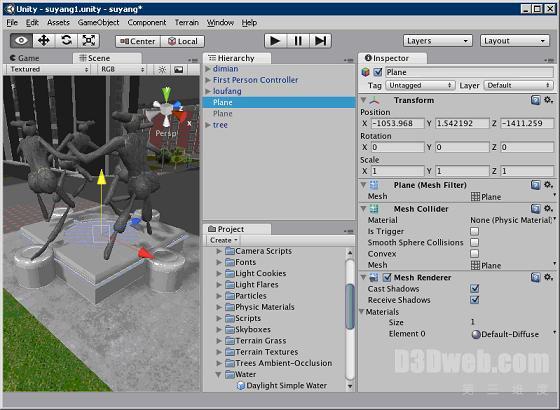Open Mesh Collider help book icon
This screenshot has height=410, width=560.
pyautogui.click(x=535, y=209)
